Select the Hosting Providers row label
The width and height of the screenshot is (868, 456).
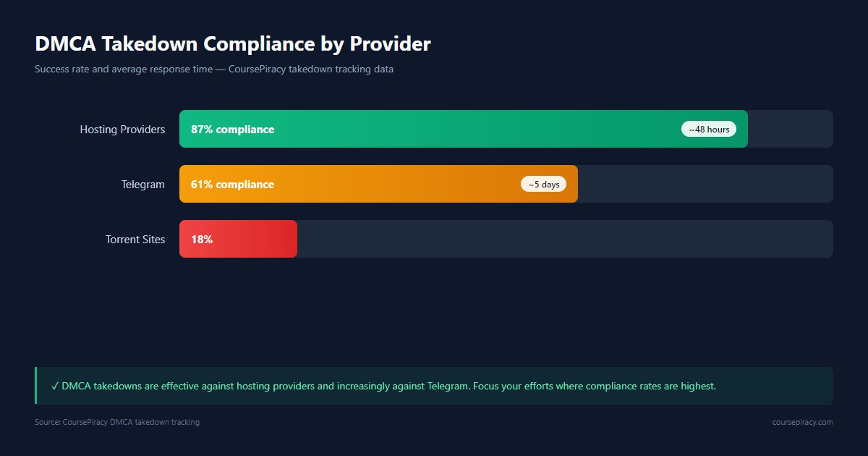point(122,130)
